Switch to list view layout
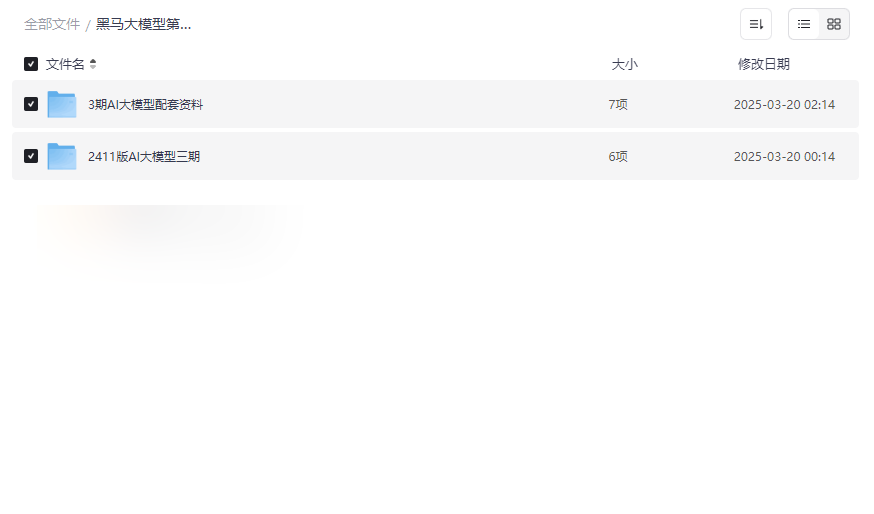This screenshot has width=874, height=514. click(804, 24)
